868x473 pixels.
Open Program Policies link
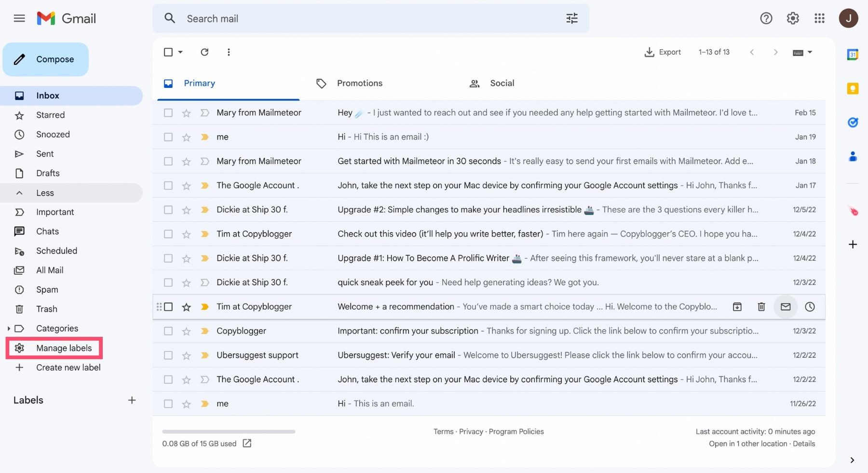tap(516, 431)
